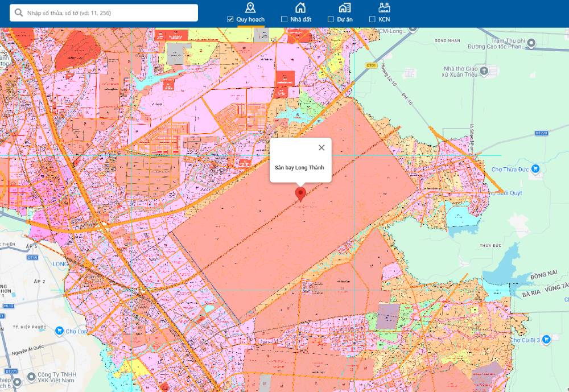Open the Chợ Củ Bi 3 shopping icon
This screenshot has height=392, width=569.
pos(546,340)
